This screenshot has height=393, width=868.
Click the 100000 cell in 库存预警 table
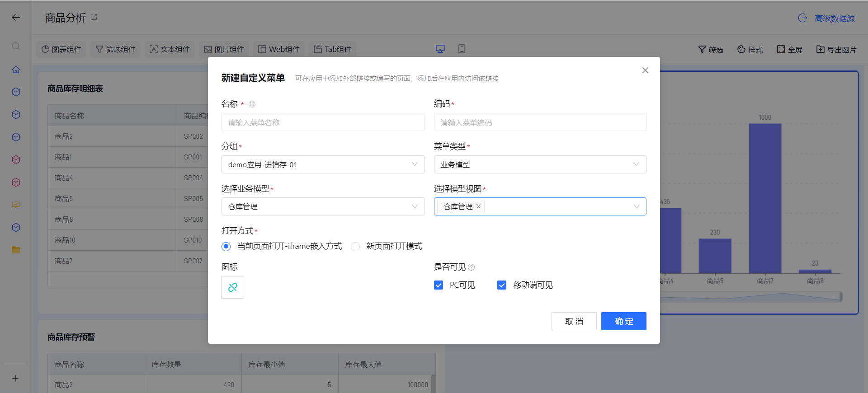click(385, 385)
